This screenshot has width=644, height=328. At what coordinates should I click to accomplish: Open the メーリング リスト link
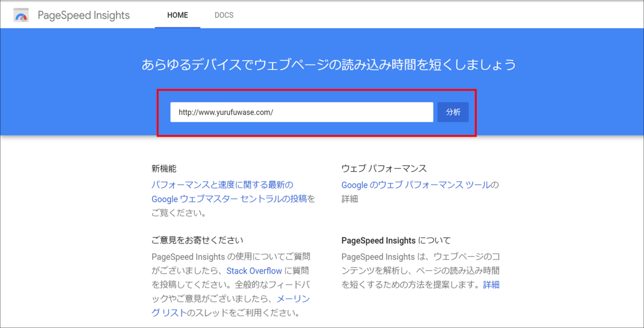coord(293,299)
